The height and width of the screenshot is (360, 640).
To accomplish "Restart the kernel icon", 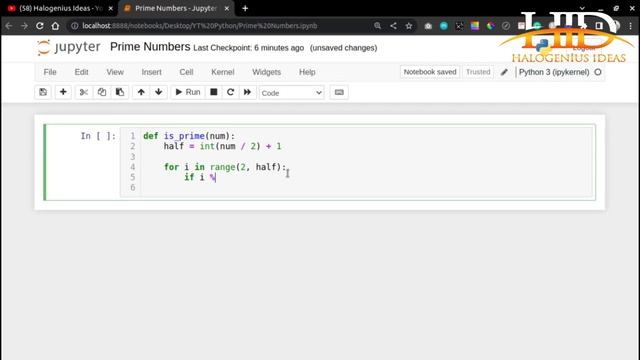I will click(x=230, y=92).
